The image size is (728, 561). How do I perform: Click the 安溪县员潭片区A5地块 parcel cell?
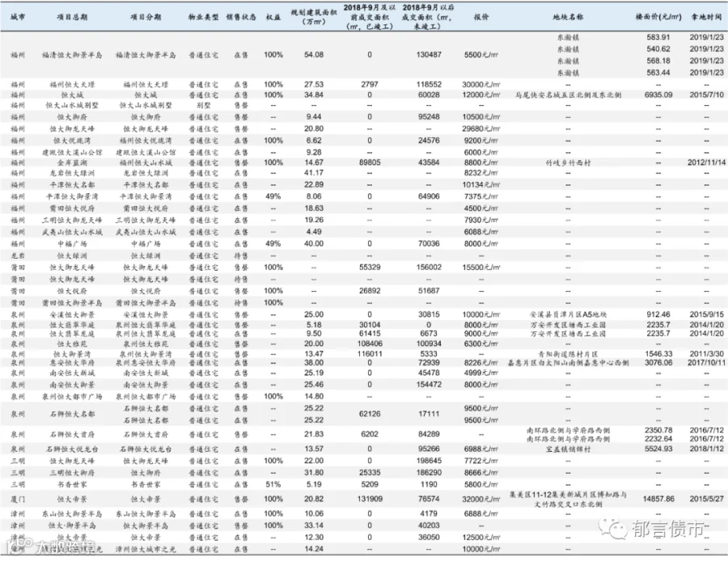point(568,314)
